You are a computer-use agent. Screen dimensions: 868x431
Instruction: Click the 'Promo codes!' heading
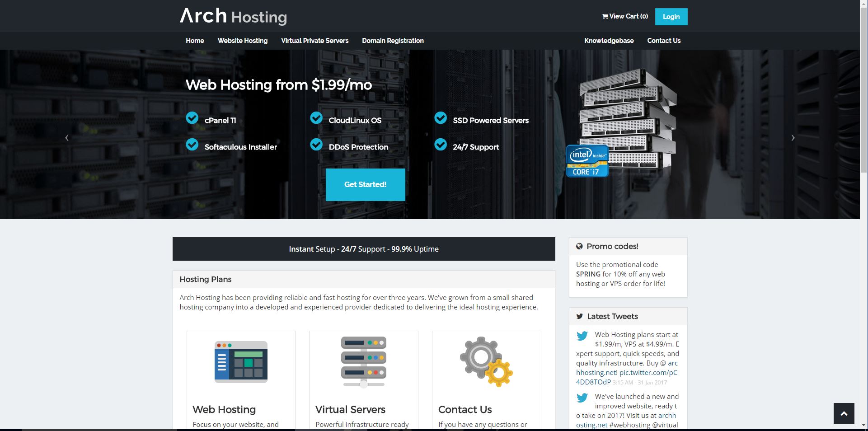click(612, 246)
